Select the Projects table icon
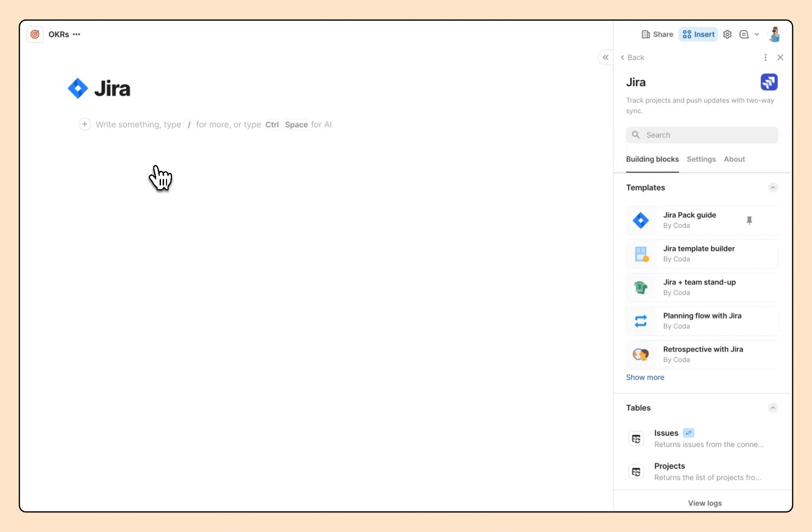This screenshot has height=532, width=812. coord(636,471)
